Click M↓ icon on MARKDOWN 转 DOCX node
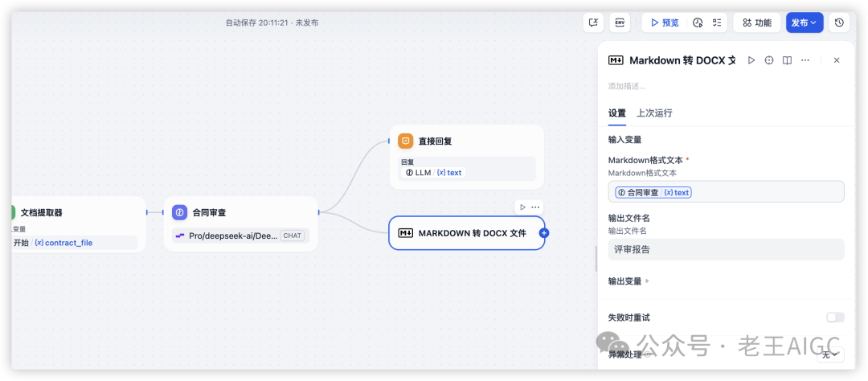 [x=406, y=233]
